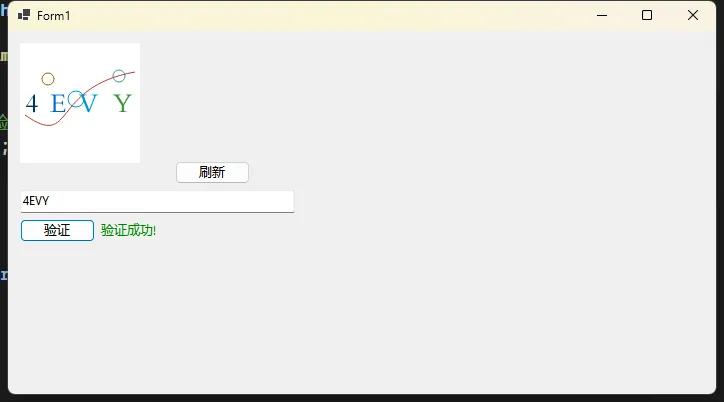Click the Form1 title text
Viewport: 724px width, 402px height.
tap(54, 16)
